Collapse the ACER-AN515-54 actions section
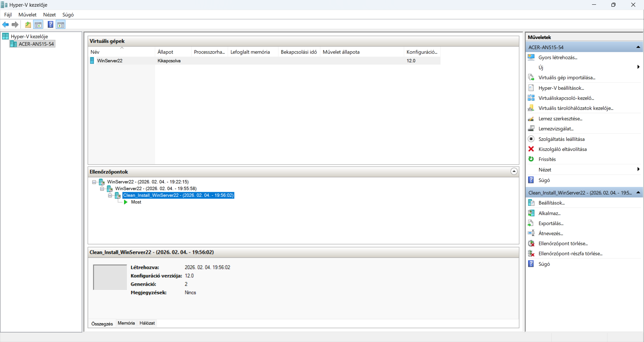The height and width of the screenshot is (342, 644). pyautogui.click(x=638, y=47)
